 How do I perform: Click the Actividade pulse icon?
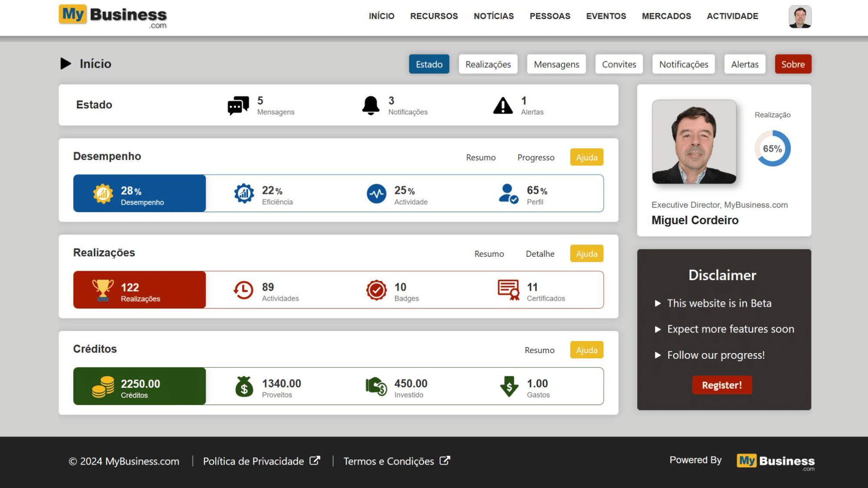[x=376, y=193]
